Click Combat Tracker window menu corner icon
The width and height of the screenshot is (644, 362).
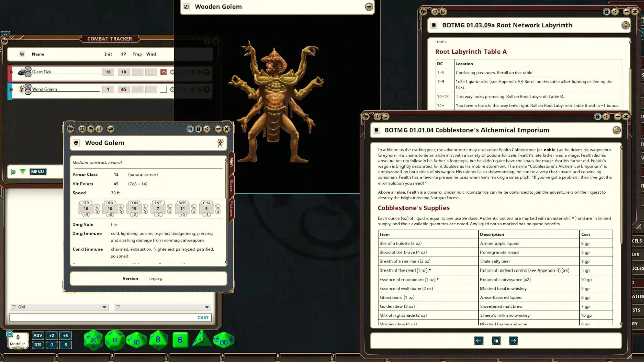pyautogui.click(x=4, y=41)
